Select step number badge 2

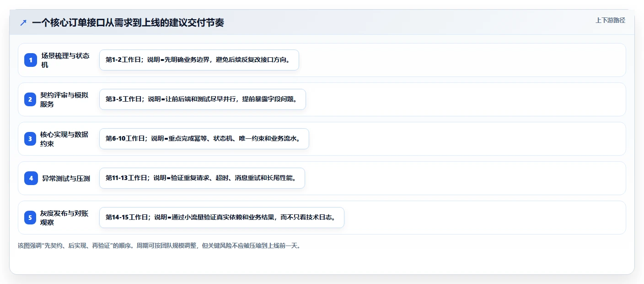click(x=31, y=99)
